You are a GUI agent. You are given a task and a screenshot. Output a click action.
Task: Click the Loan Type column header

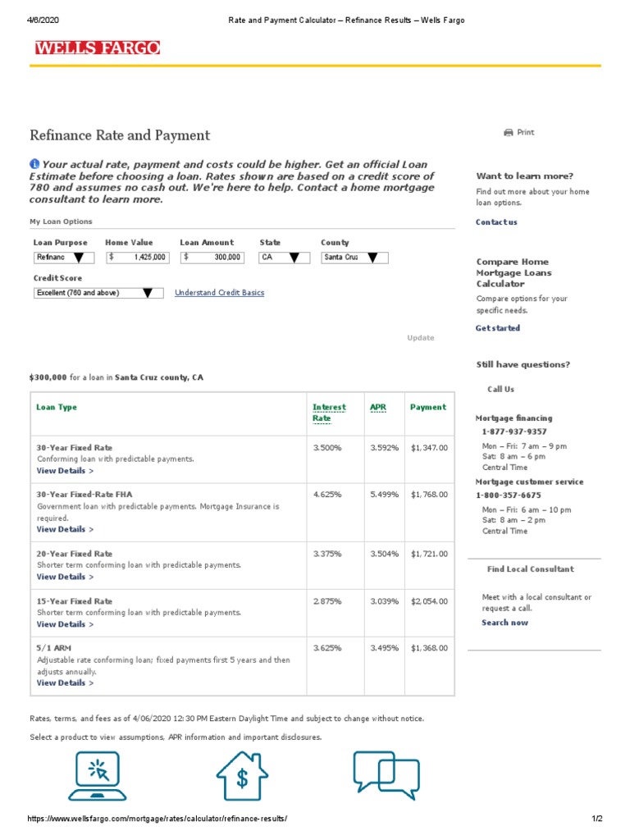[x=57, y=407]
